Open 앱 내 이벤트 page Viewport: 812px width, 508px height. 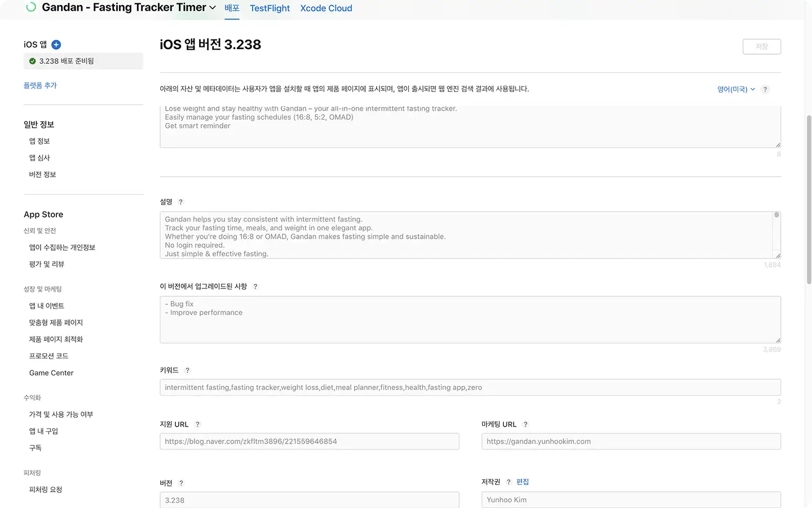pyautogui.click(x=47, y=306)
